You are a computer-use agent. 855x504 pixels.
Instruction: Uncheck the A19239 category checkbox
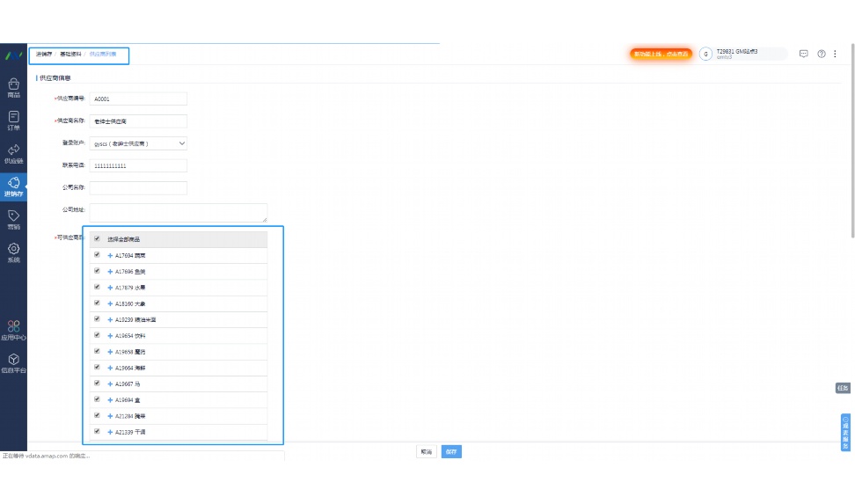click(x=97, y=319)
